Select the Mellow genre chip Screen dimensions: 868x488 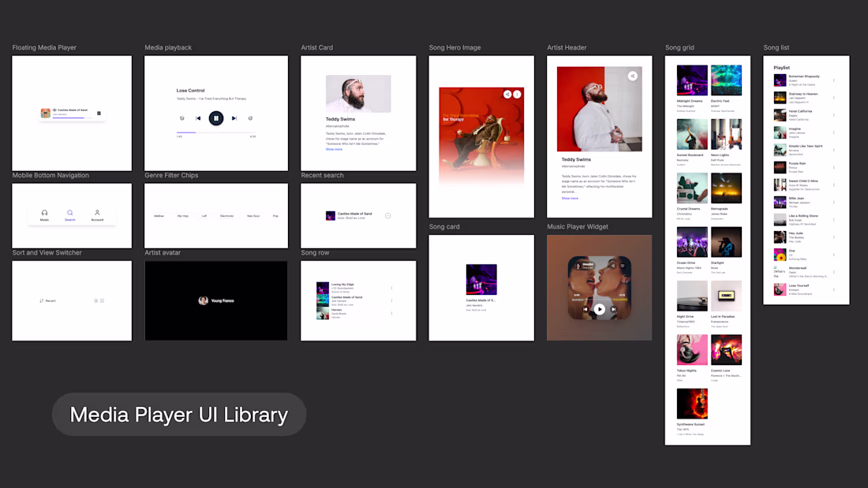pyautogui.click(x=159, y=216)
